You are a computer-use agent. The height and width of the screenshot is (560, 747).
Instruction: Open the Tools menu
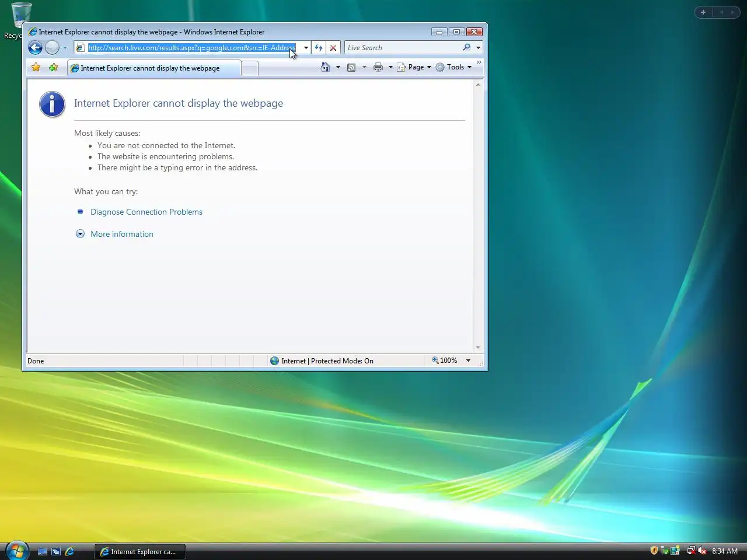pyautogui.click(x=453, y=67)
